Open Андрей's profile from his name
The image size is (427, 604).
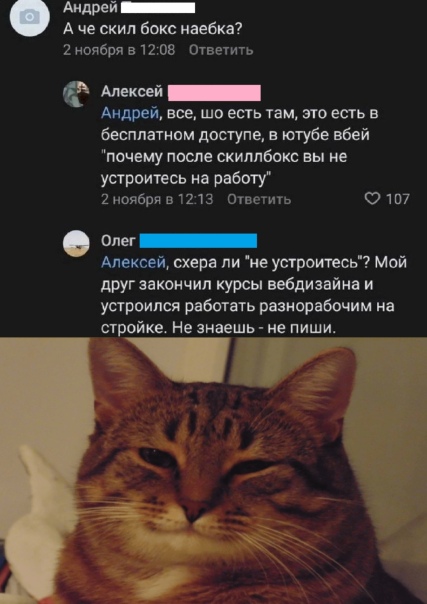click(x=90, y=7)
